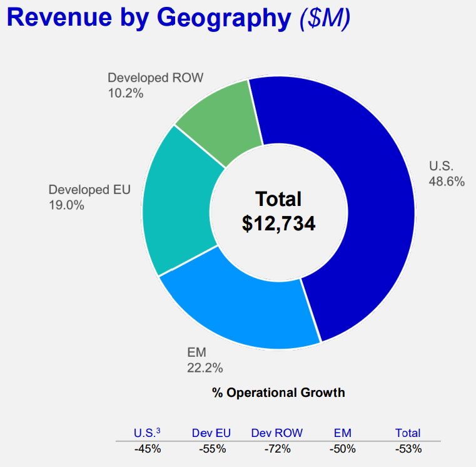Viewport: 476px width, 467px height.
Task: Click the -72% Dev ROW growth value
Action: (x=277, y=448)
